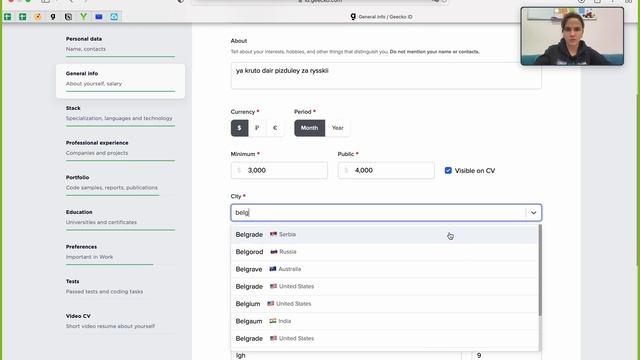Open the first green pinned tab

coord(7,17)
